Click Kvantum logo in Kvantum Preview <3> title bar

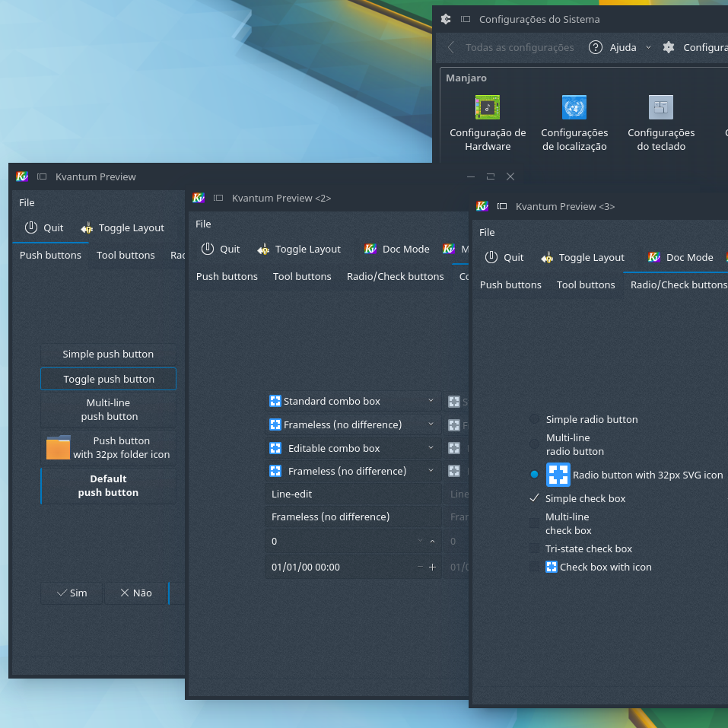[482, 206]
